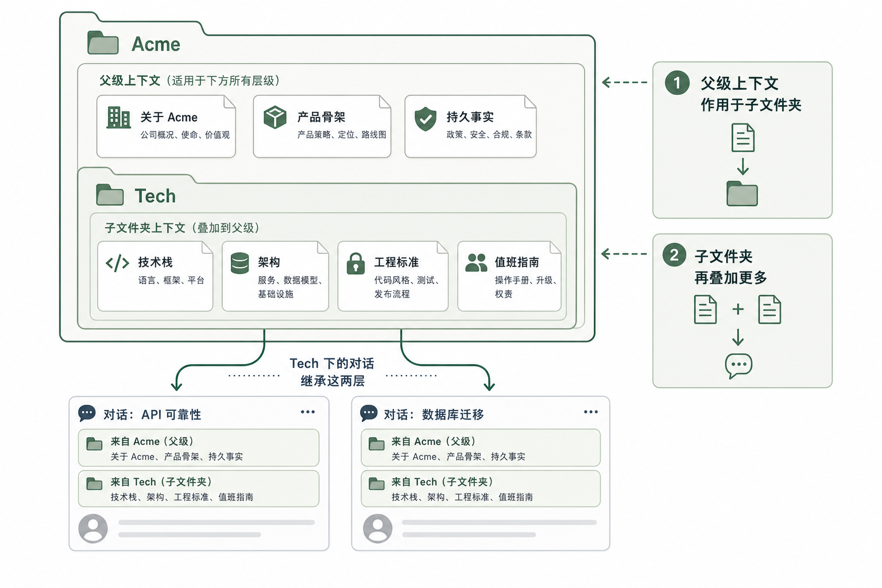Click the document icon left of the plus sign in 子文件夹 panel

coord(705,310)
